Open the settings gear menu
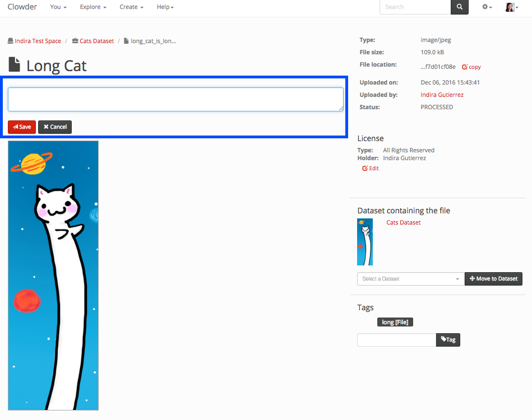 tap(487, 7)
